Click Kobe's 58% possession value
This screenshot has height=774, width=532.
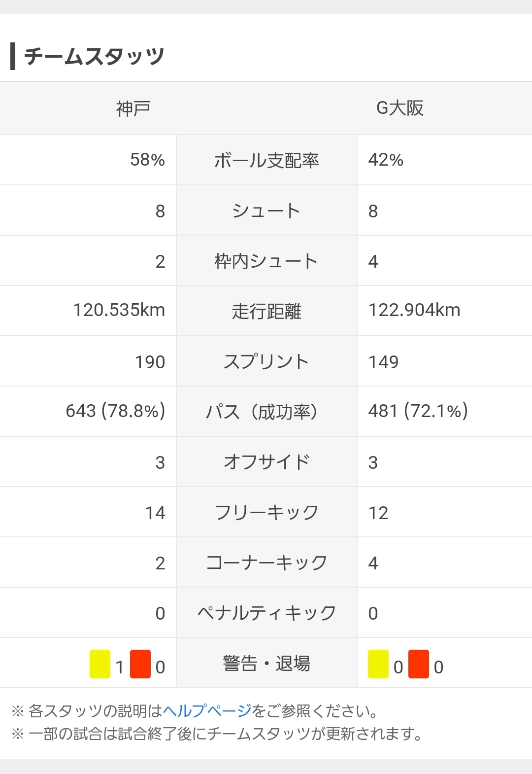pos(147,160)
